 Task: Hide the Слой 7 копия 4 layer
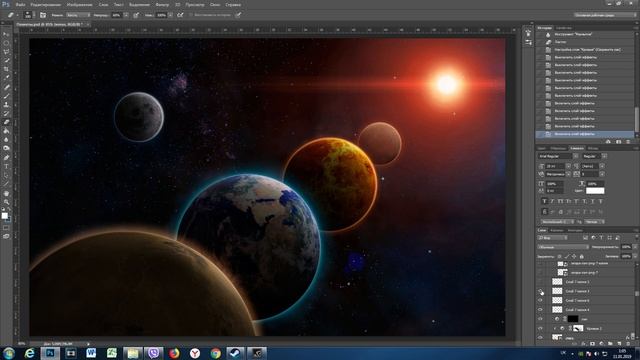[540, 309]
